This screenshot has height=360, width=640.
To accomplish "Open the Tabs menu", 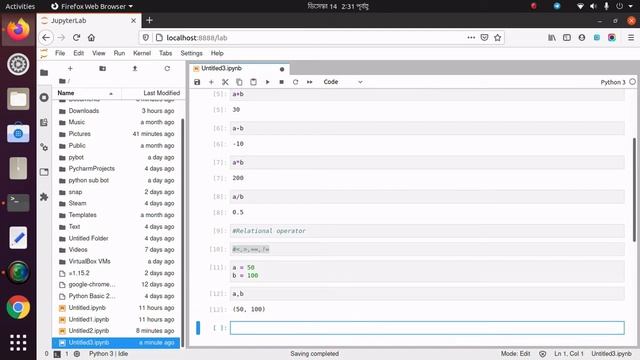I will pos(165,53).
